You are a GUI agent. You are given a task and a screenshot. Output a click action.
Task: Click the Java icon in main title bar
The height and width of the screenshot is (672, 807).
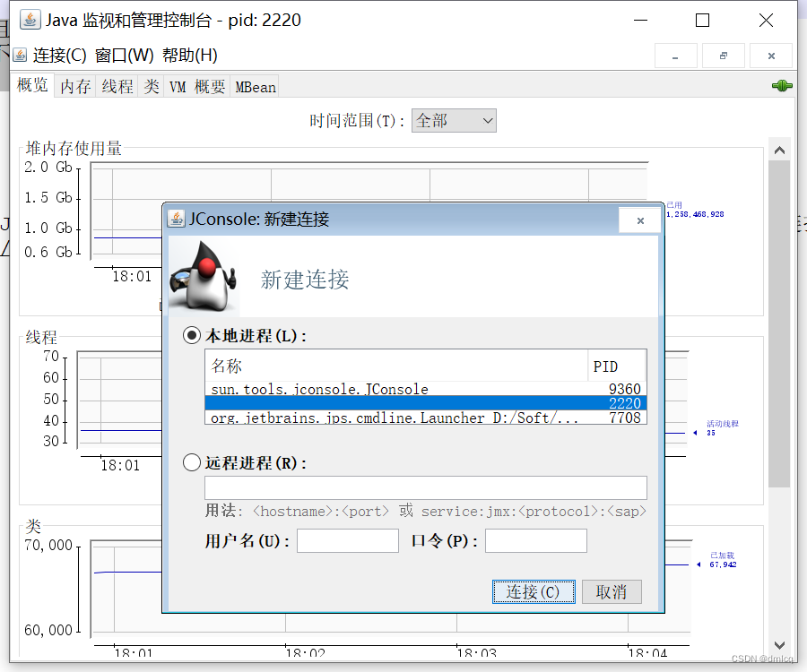click(30, 20)
